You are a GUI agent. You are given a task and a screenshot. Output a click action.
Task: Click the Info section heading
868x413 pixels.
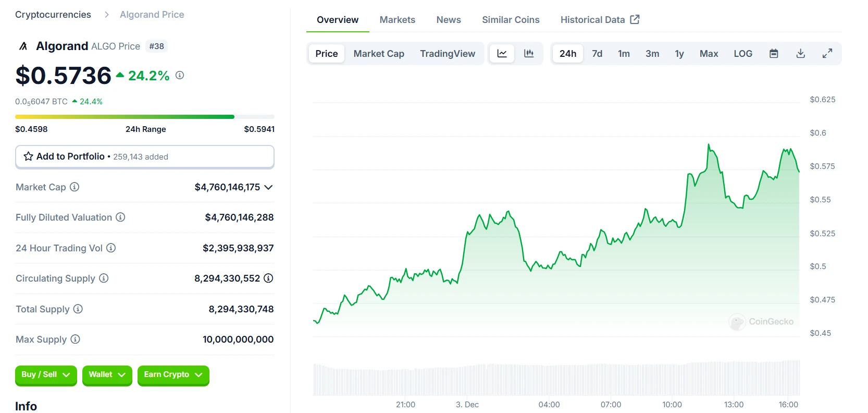click(x=26, y=406)
